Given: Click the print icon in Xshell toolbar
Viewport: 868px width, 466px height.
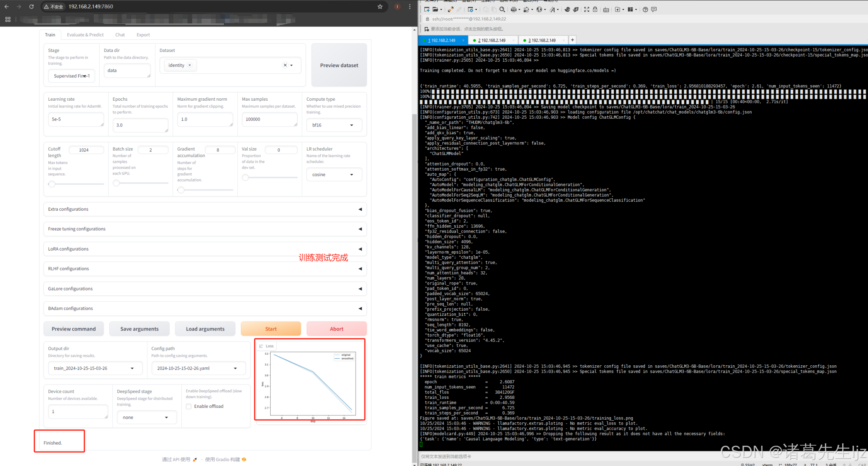Looking at the screenshot, I should [513, 9].
